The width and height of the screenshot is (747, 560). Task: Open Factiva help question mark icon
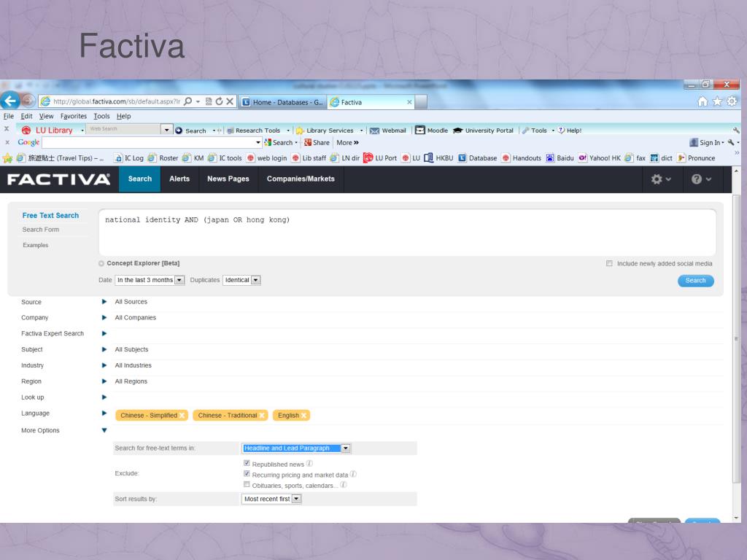(697, 179)
